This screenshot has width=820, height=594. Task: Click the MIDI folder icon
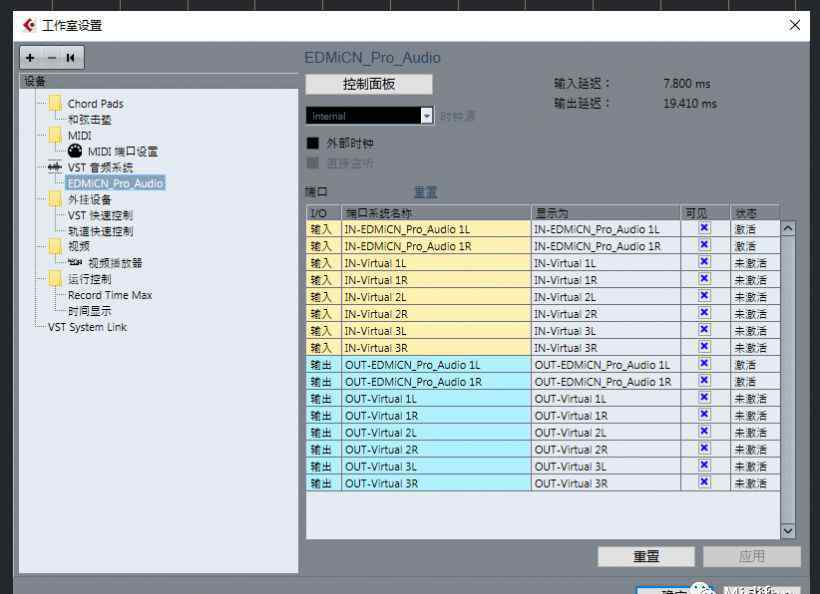[x=55, y=135]
